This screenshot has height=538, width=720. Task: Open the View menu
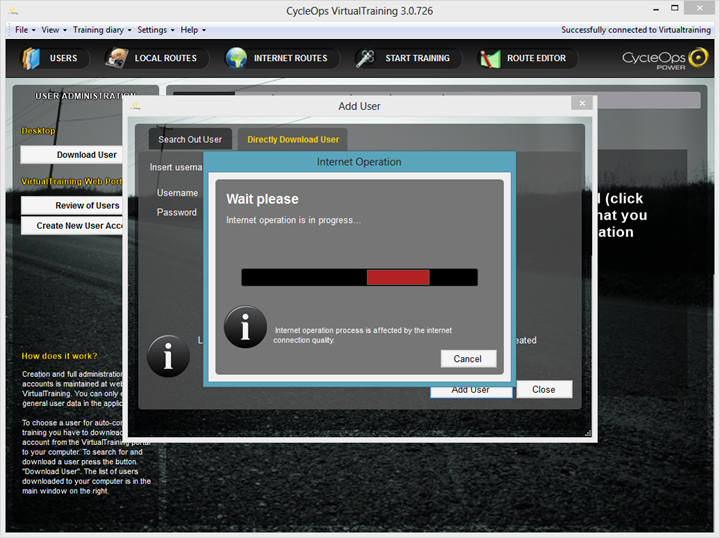point(50,30)
